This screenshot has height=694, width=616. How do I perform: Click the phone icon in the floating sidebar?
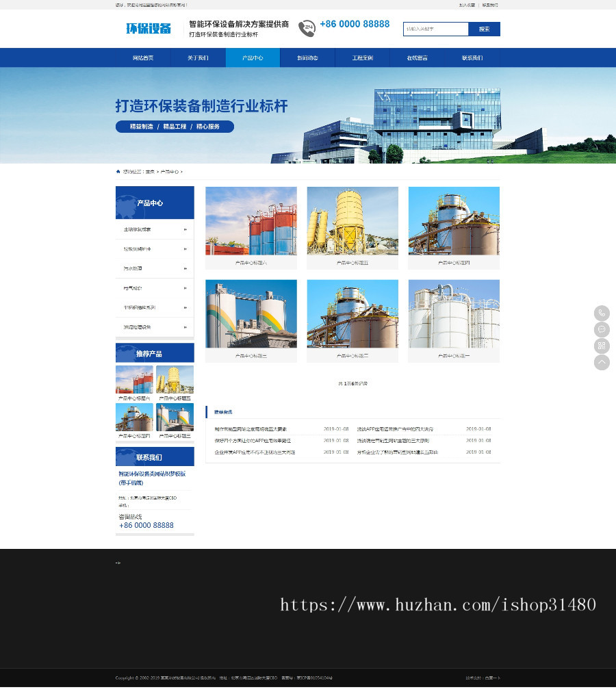coord(602,313)
